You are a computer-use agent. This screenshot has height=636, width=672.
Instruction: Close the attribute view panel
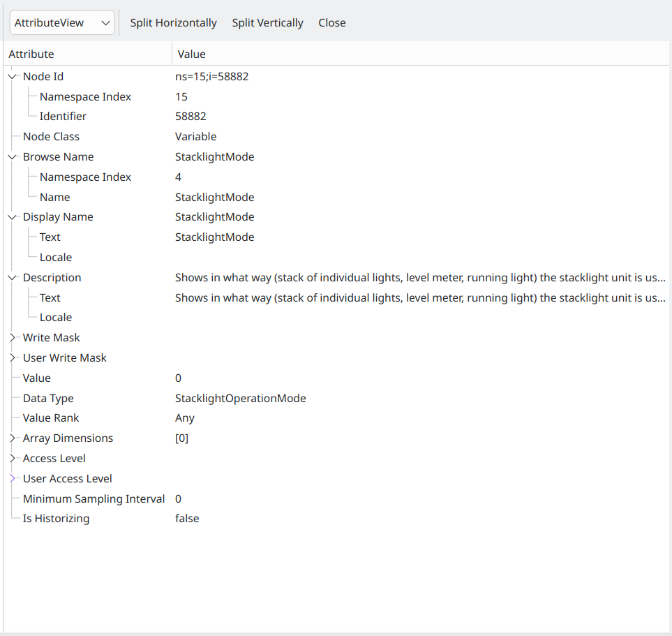[x=331, y=22]
